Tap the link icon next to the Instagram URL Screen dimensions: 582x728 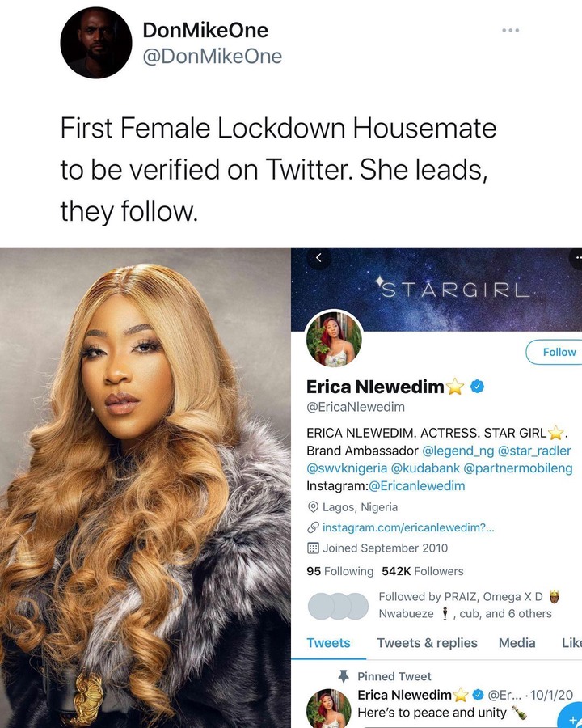coord(314,527)
